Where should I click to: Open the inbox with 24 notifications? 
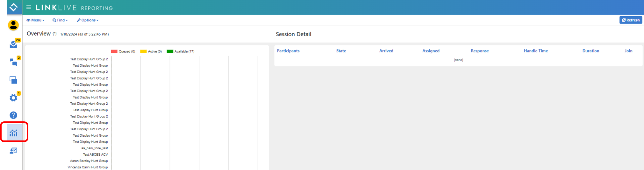[14, 44]
